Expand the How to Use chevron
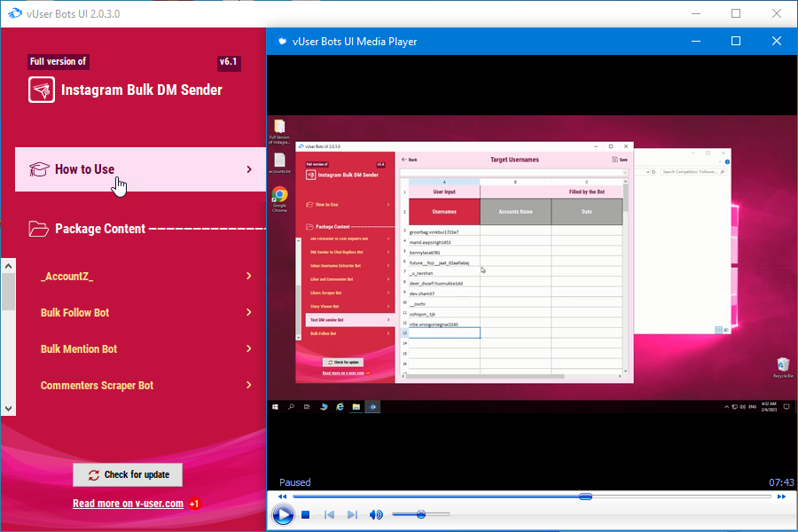 [249, 169]
